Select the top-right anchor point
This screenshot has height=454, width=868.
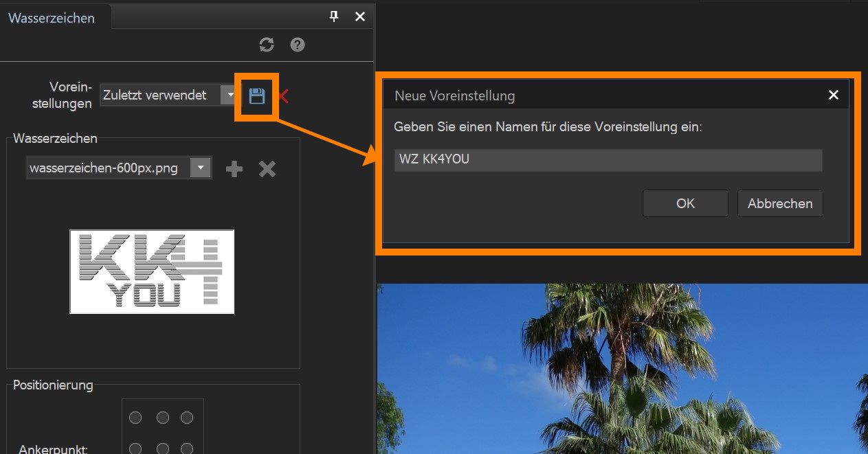(x=187, y=418)
